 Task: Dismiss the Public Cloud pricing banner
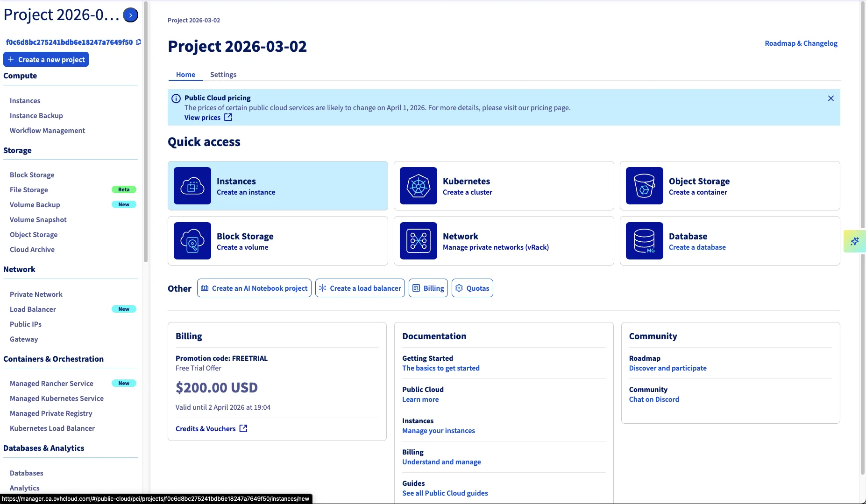(x=831, y=98)
